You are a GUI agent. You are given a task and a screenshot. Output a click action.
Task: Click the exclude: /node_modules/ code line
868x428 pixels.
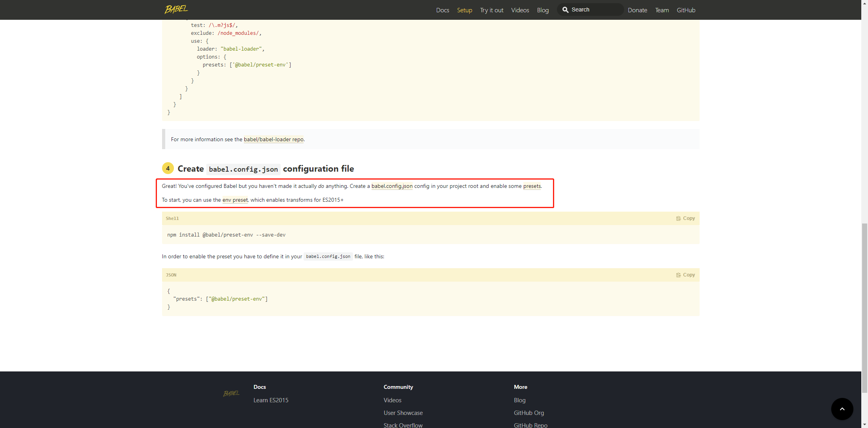[226, 33]
